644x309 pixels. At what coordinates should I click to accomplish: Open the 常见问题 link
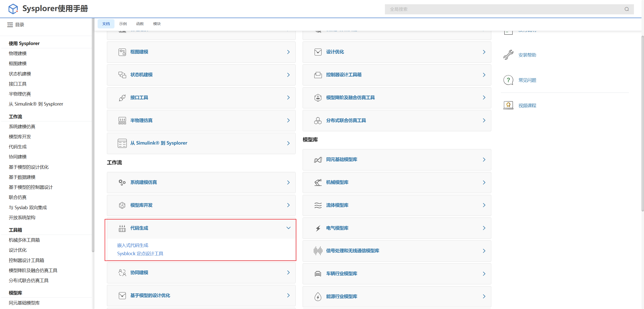pyautogui.click(x=527, y=80)
